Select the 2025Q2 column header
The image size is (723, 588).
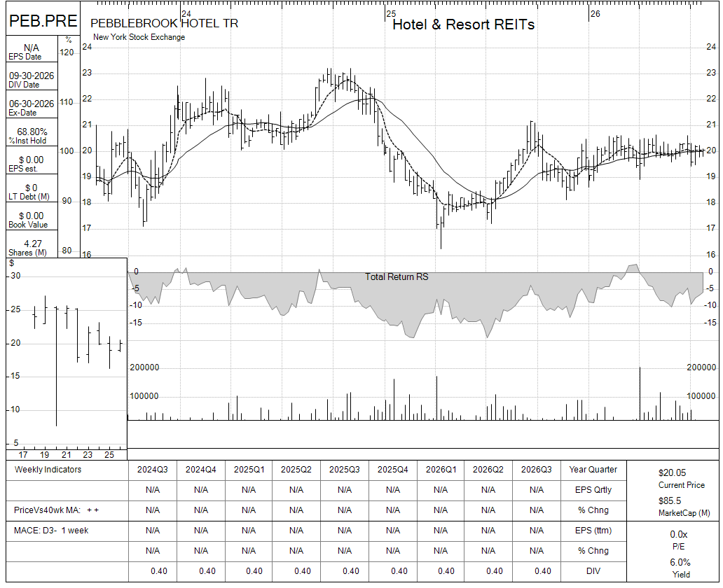coord(296,470)
